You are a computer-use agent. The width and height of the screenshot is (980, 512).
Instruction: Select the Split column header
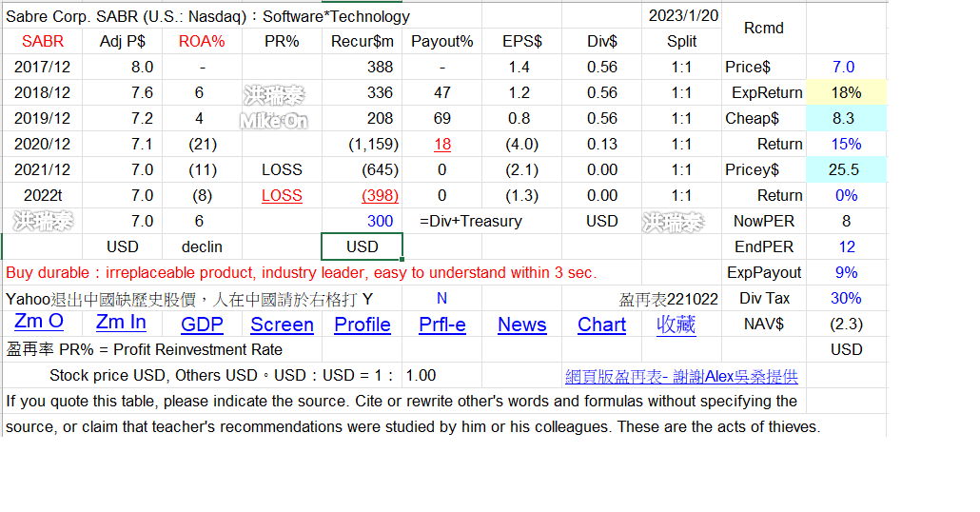pos(681,41)
